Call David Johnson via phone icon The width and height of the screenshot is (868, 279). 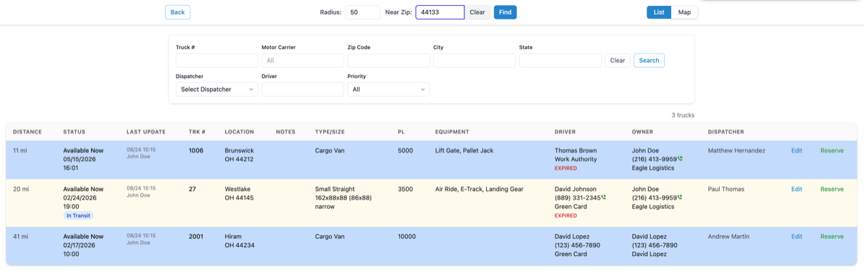(x=603, y=197)
